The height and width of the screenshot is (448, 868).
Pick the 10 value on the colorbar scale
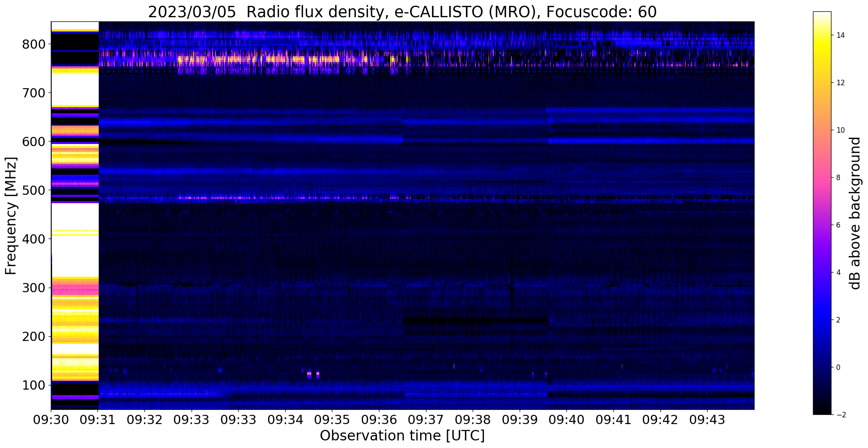(x=840, y=130)
